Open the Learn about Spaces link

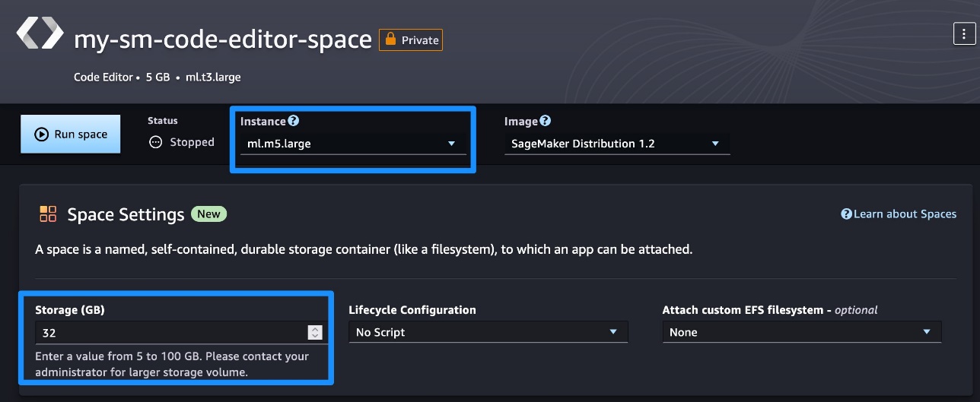coord(899,214)
